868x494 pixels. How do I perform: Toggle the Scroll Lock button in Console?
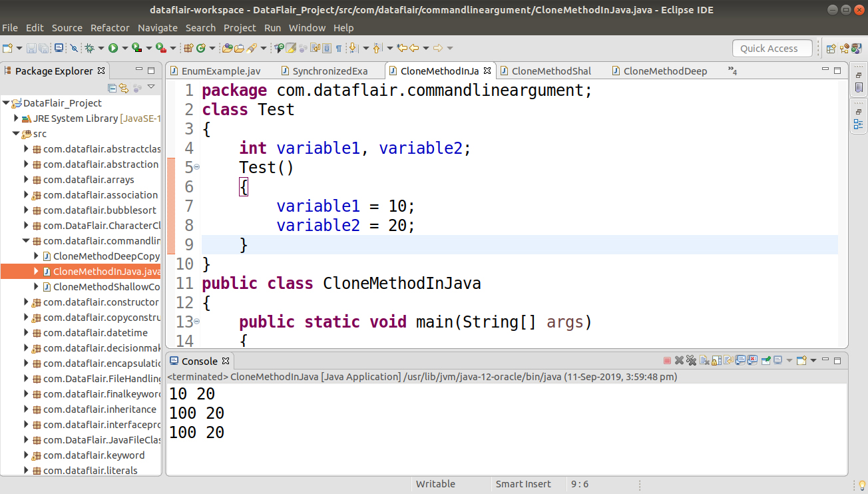click(x=716, y=360)
